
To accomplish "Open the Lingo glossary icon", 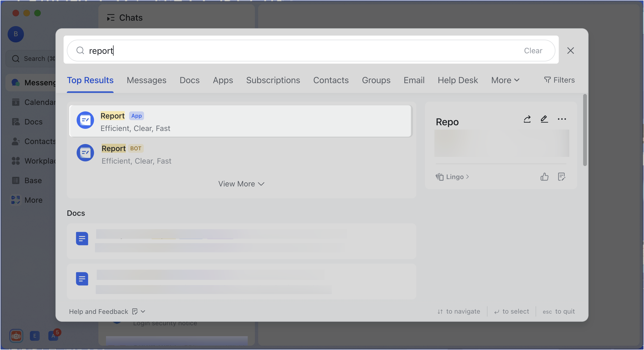I will (x=440, y=177).
